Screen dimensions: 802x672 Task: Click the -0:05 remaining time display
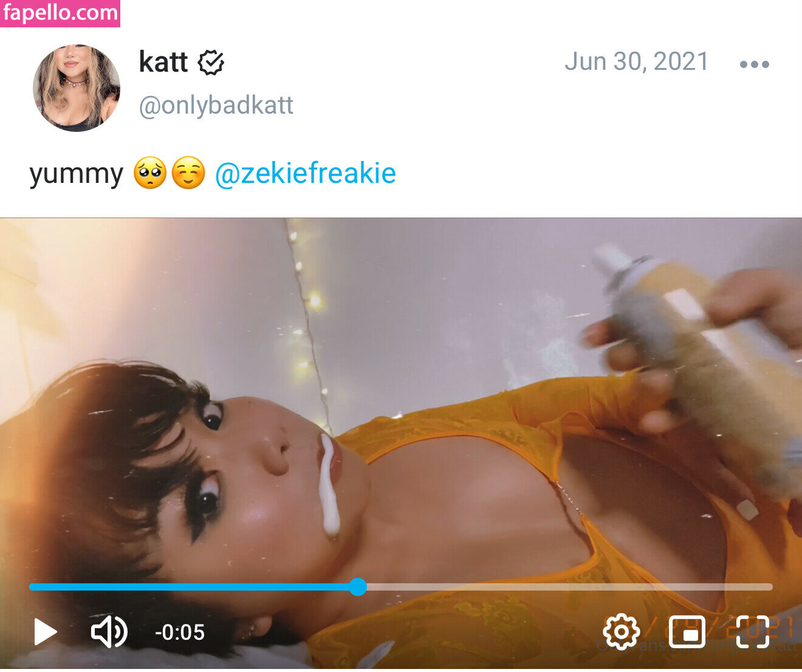coord(180,633)
